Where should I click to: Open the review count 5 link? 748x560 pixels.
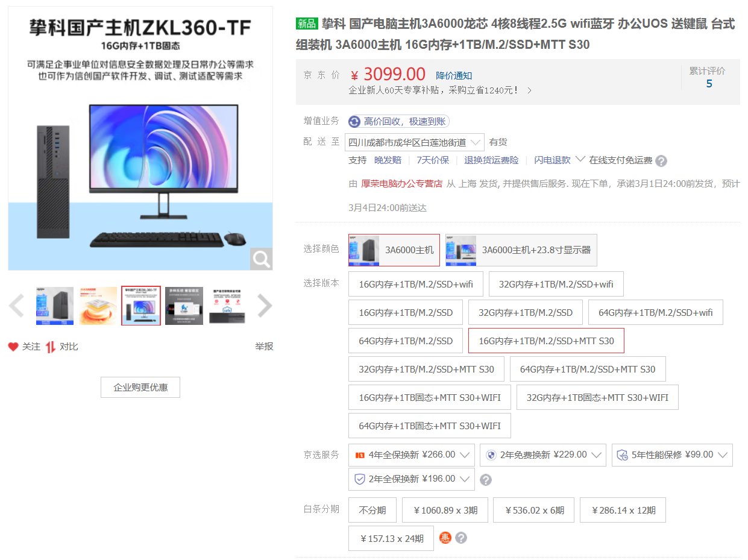click(709, 84)
